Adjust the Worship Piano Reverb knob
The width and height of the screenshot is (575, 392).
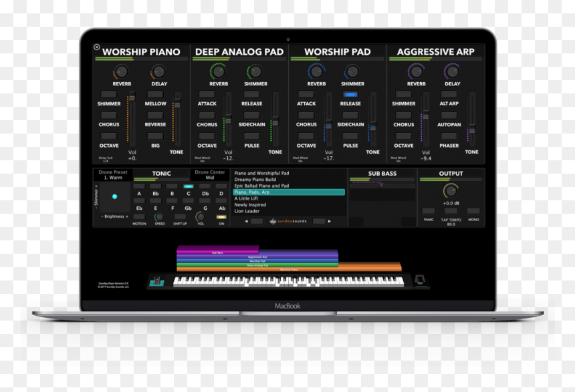pos(122,72)
